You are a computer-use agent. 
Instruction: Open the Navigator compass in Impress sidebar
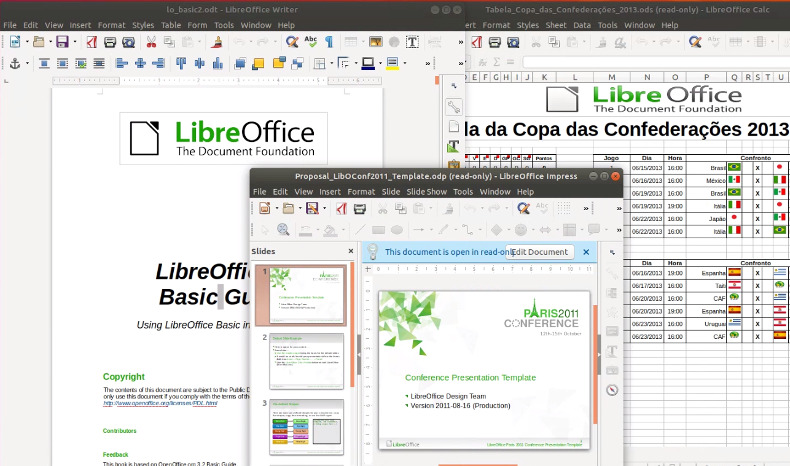click(x=612, y=390)
